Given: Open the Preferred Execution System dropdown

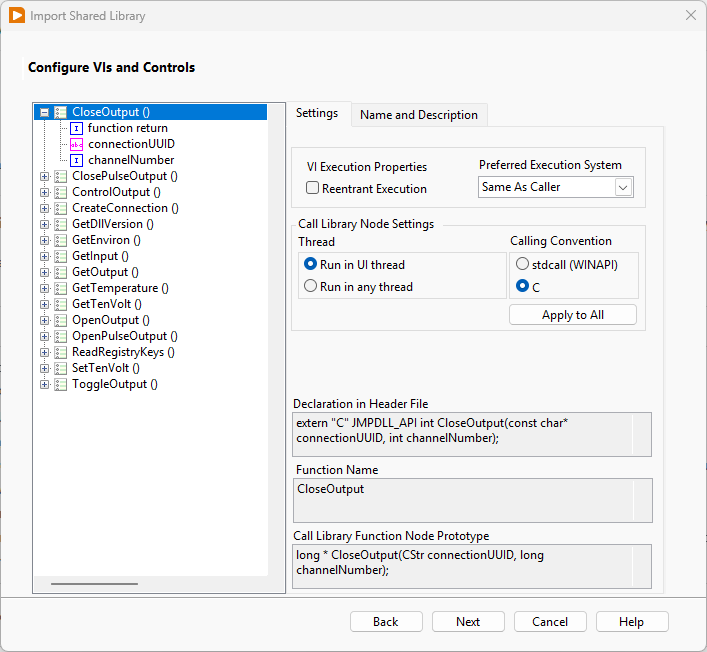Looking at the screenshot, I should point(622,187).
